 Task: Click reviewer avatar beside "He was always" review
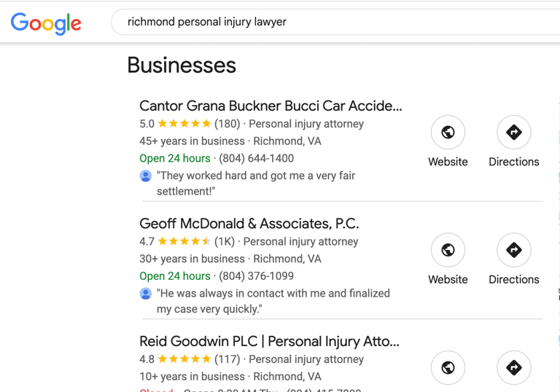[146, 294]
